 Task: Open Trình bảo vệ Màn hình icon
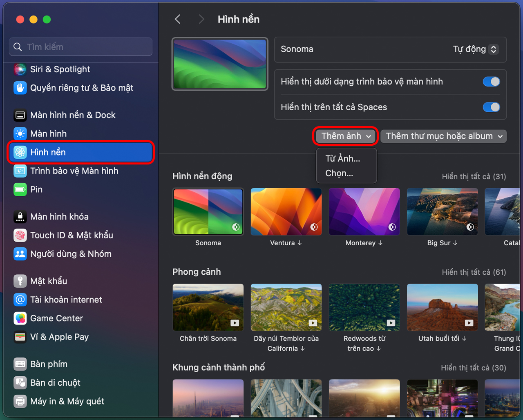click(20, 171)
